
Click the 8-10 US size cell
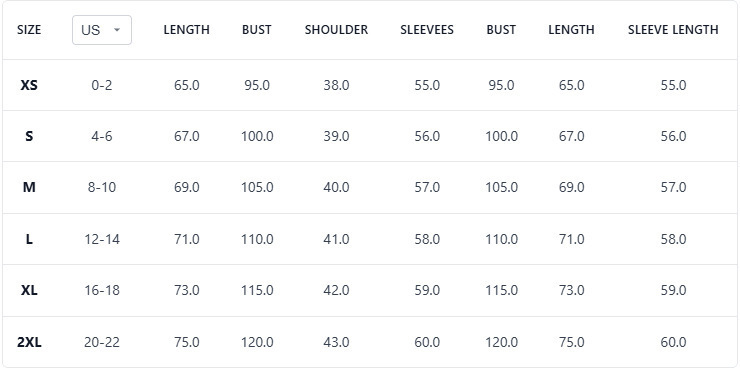click(x=102, y=187)
